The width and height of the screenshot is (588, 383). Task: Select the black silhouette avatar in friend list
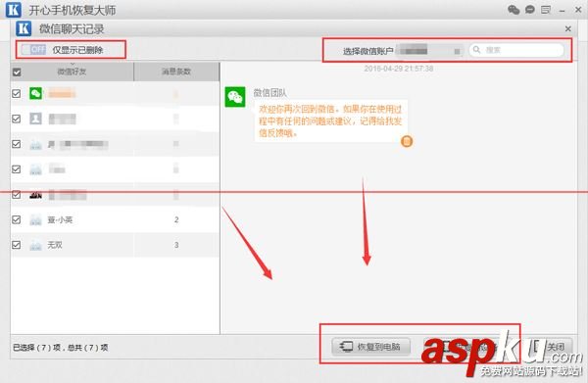pyautogui.click(x=35, y=195)
